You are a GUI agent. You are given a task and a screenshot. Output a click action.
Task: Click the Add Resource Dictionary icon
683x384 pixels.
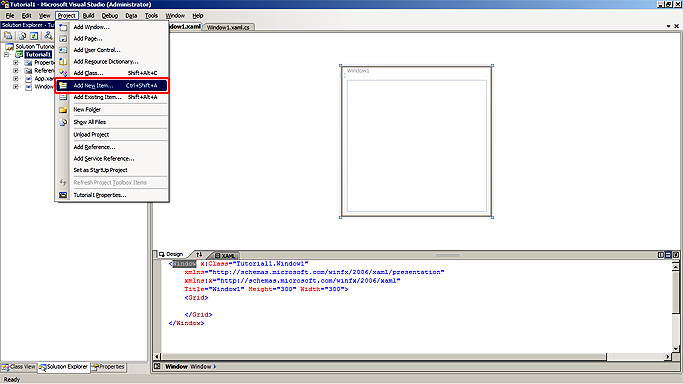click(63, 61)
